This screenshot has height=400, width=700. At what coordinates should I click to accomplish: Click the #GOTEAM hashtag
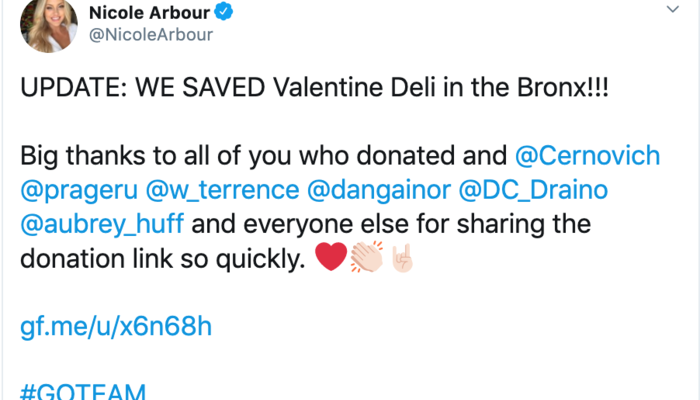coord(85,391)
